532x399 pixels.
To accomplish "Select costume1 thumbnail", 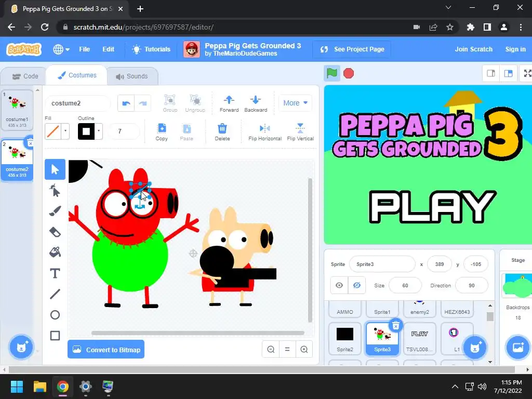I will click(17, 110).
